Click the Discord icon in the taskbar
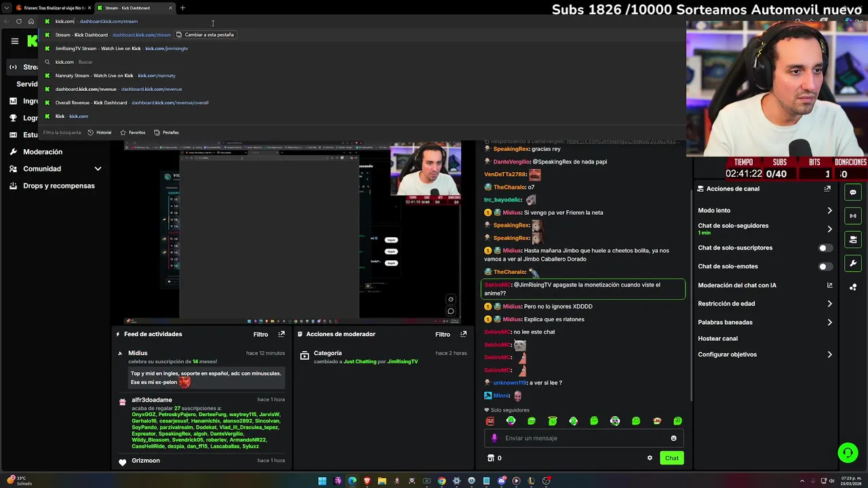Image resolution: width=868 pixels, height=488 pixels. 501,481
